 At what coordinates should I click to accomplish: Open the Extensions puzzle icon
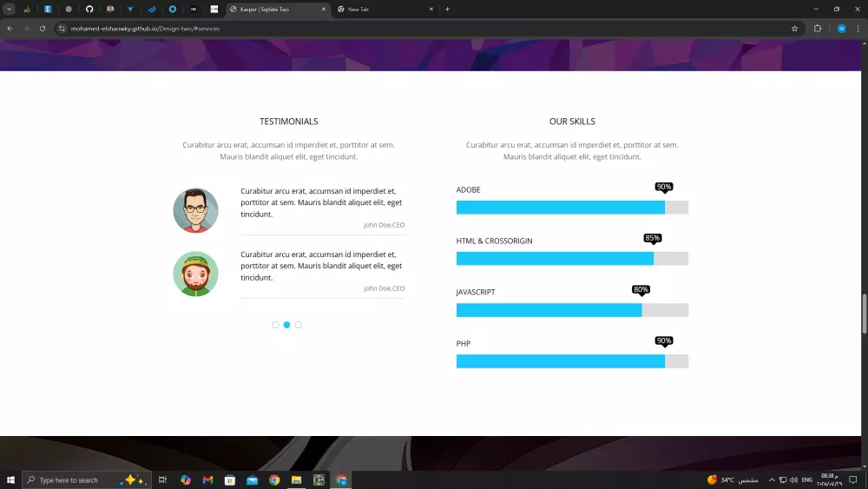tap(817, 29)
